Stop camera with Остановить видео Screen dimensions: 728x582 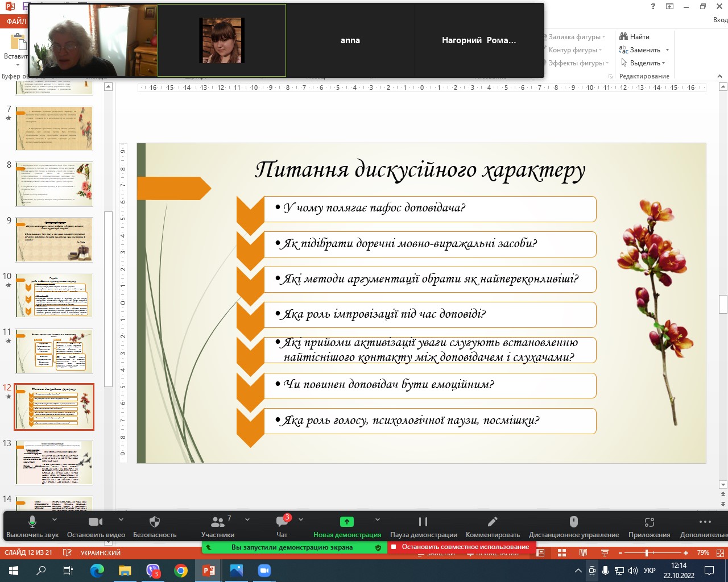[x=96, y=526]
